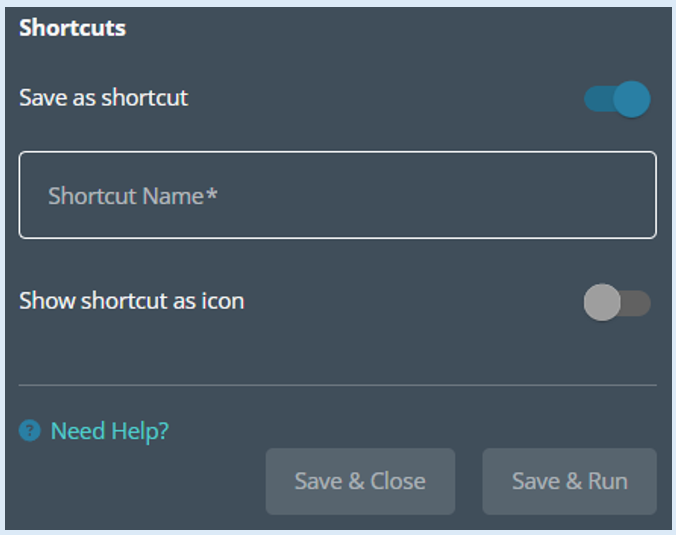The width and height of the screenshot is (676, 535).
Task: Click the blue question mark help icon
Action: pyautogui.click(x=30, y=430)
